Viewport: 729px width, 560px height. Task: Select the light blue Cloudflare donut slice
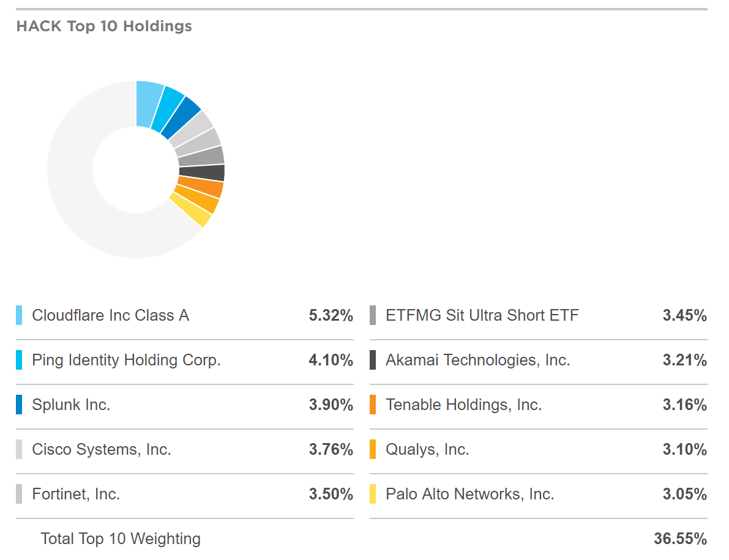click(148, 104)
